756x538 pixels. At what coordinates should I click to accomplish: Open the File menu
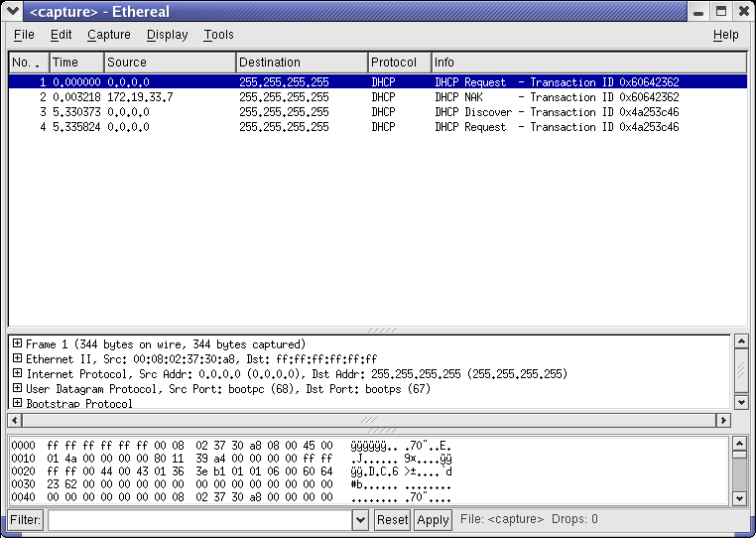click(24, 35)
